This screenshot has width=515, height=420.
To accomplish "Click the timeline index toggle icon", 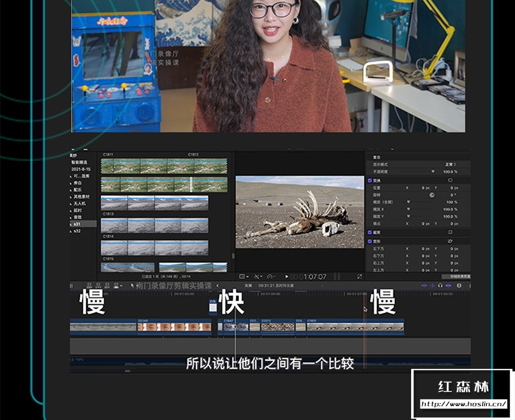I will click(71, 285).
